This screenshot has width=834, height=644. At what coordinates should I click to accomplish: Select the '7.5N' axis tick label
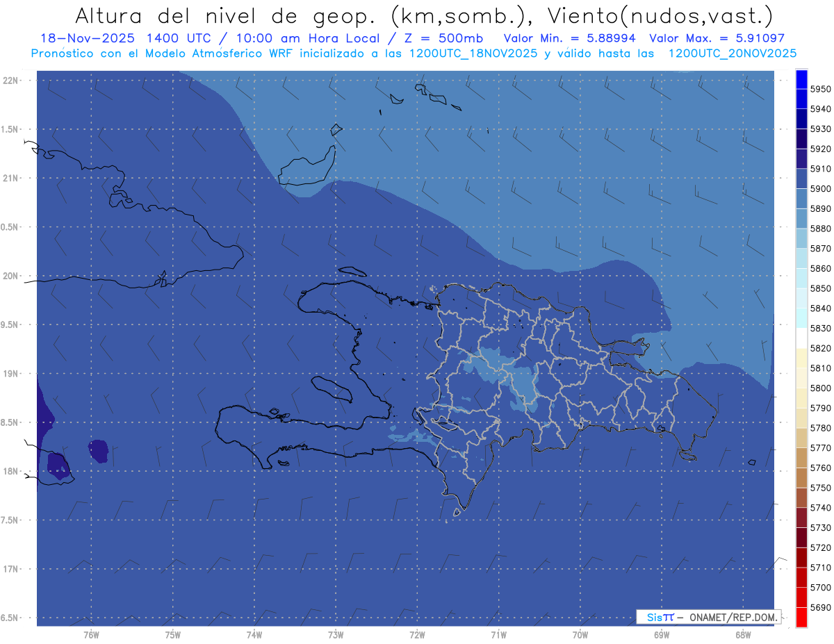pos(10,520)
